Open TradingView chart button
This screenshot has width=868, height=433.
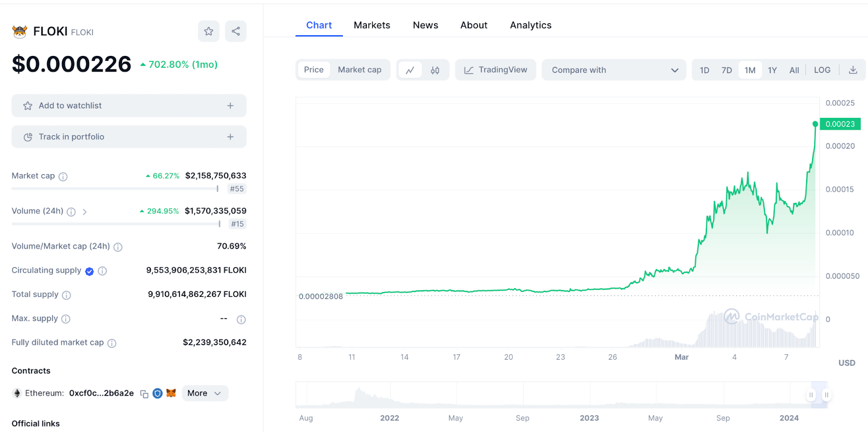tap(496, 70)
